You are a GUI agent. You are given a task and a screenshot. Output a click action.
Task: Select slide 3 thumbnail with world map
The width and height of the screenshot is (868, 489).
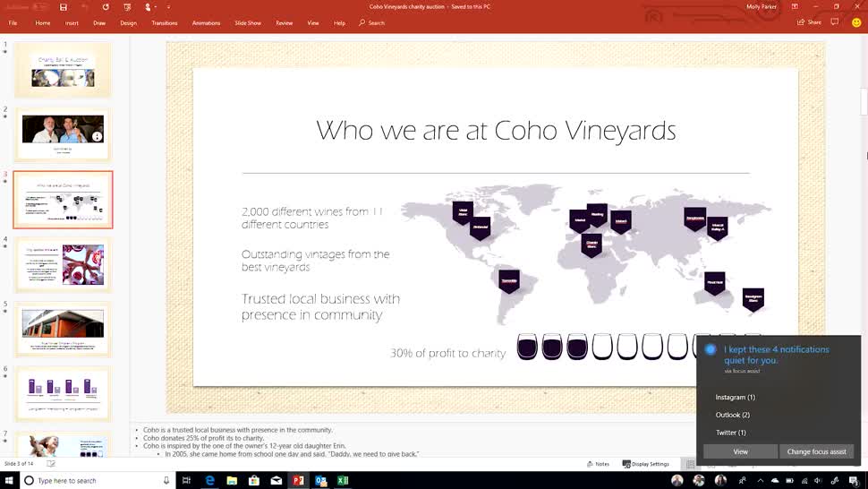tap(63, 200)
